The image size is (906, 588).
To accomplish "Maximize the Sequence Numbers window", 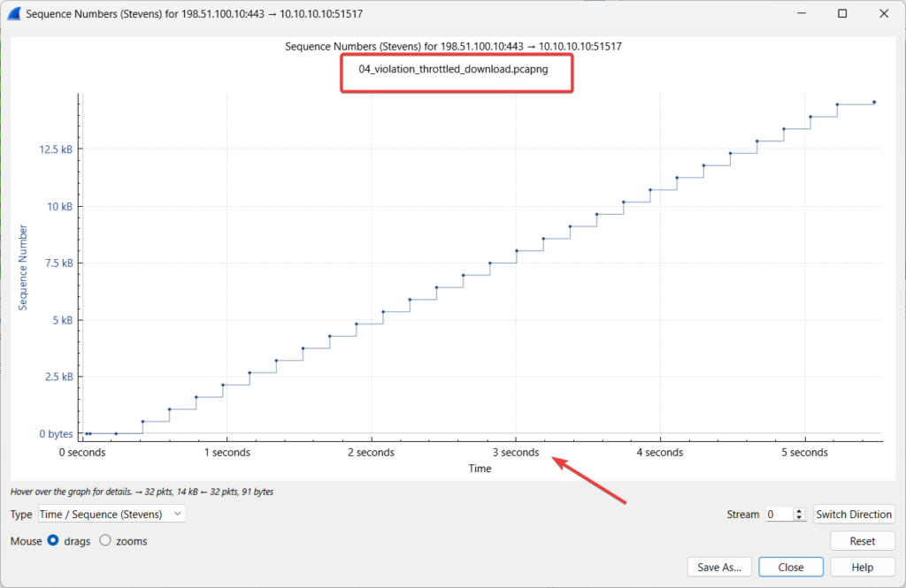I will [842, 14].
